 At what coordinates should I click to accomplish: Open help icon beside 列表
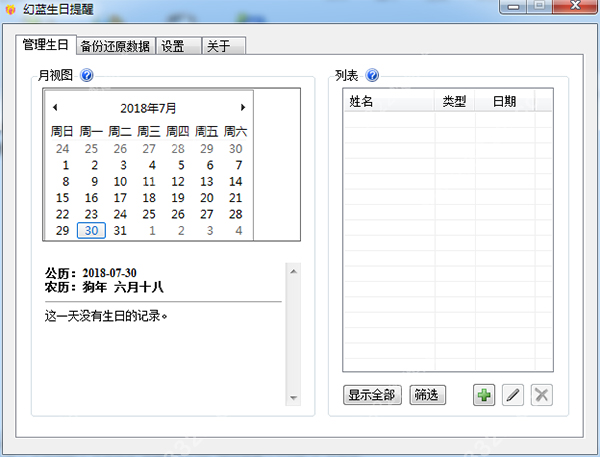372,75
